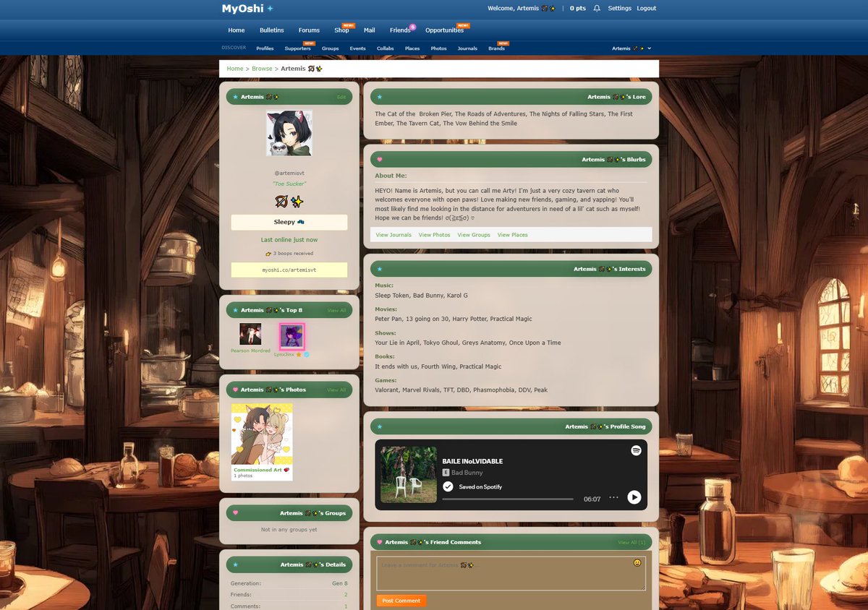Click the Artemis profile avatar
The image size is (868, 610).
click(x=289, y=133)
